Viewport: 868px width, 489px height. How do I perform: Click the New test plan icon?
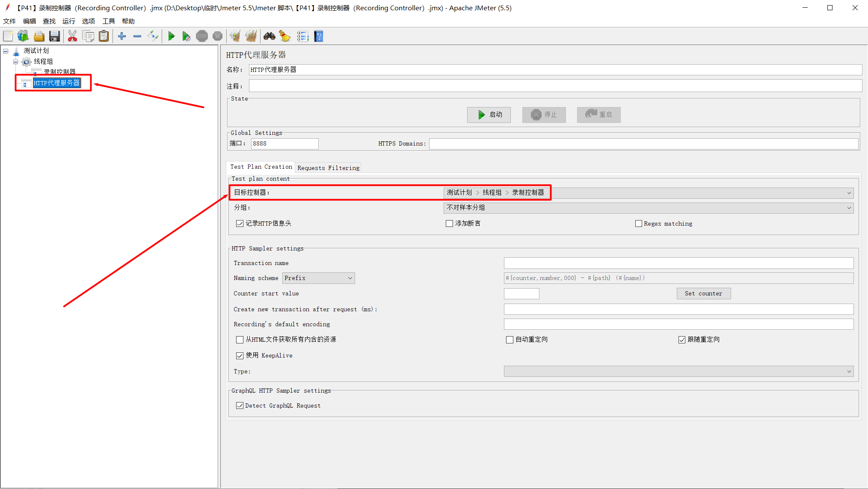(8, 36)
